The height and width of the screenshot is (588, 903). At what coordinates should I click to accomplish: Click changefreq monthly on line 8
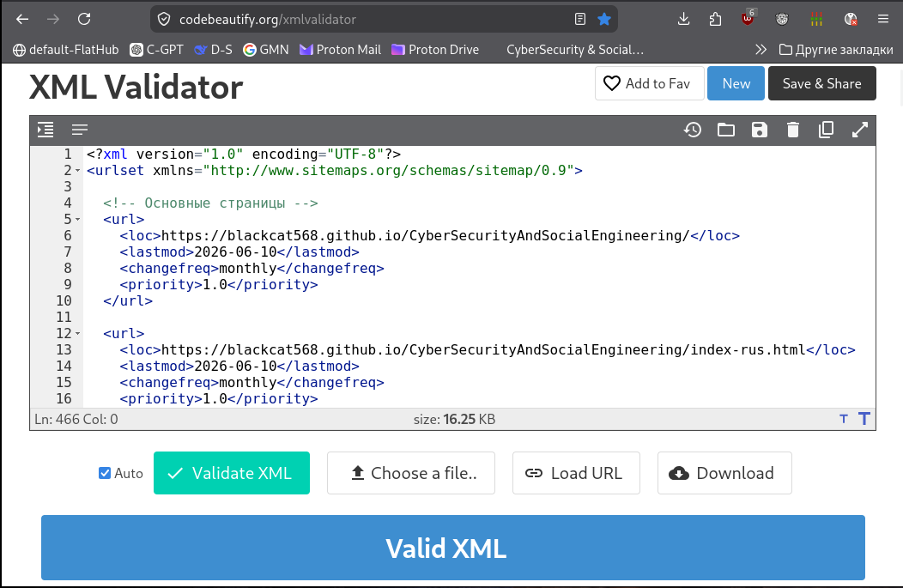[252, 269]
